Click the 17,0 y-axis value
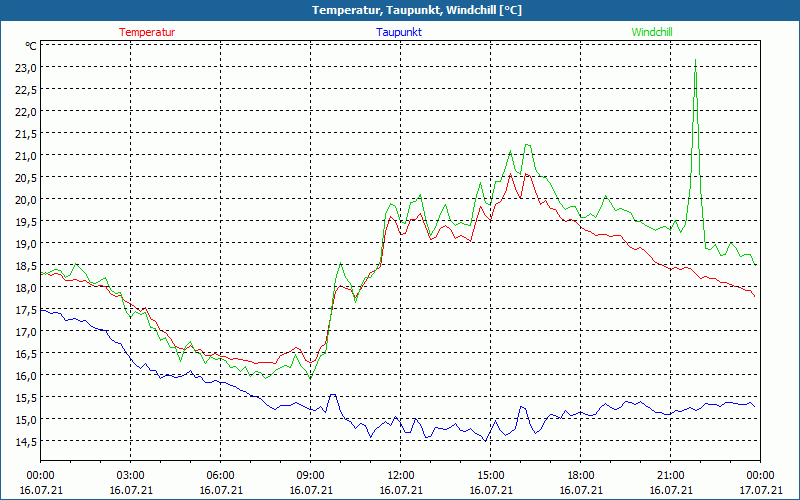This screenshot has width=800, height=500. point(26,331)
